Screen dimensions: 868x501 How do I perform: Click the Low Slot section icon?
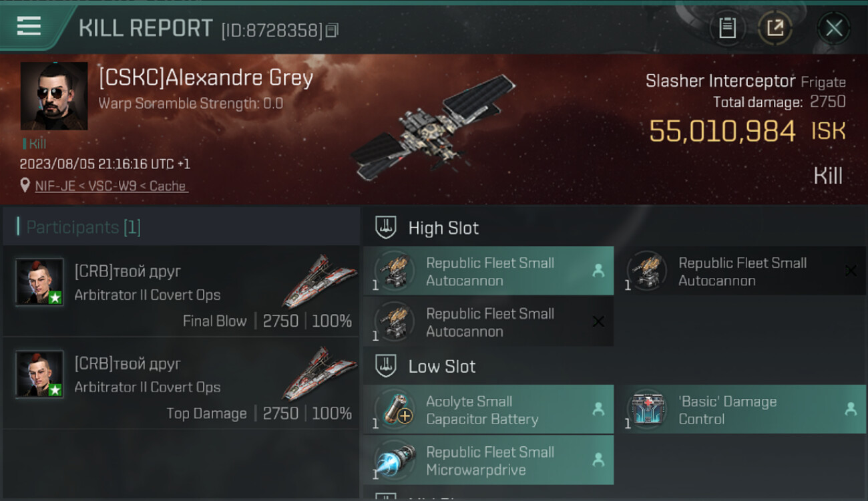coord(386,366)
